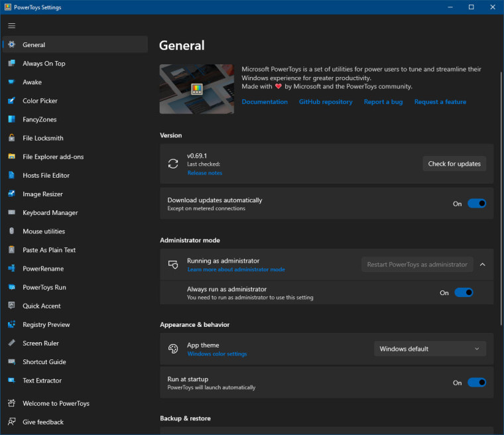Toggle off Run at startup
Screen dimensions: 504x435
point(477,383)
